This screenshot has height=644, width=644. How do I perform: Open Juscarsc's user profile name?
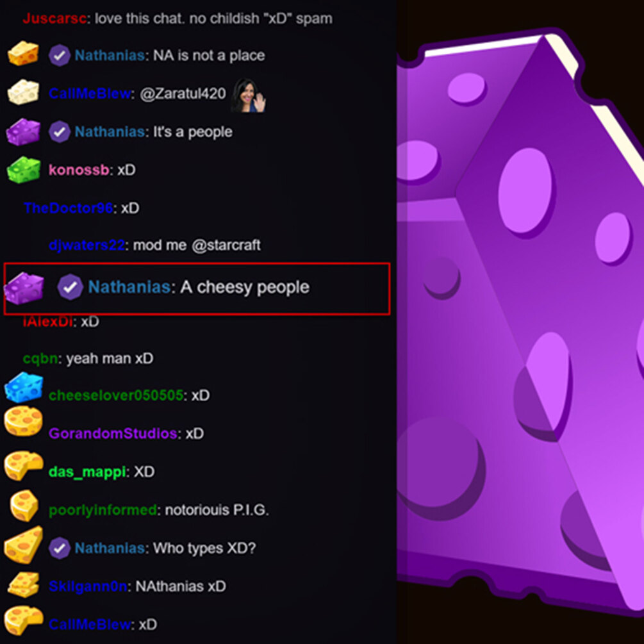coord(54,19)
